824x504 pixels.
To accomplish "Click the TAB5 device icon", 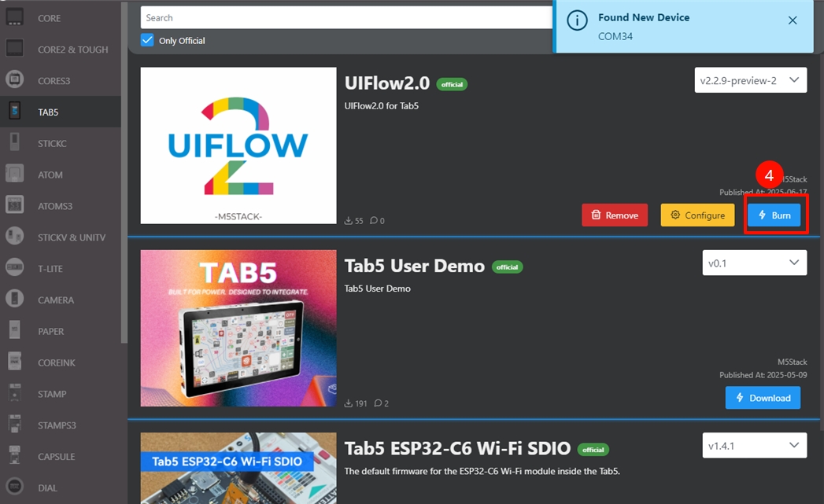I will (x=15, y=112).
